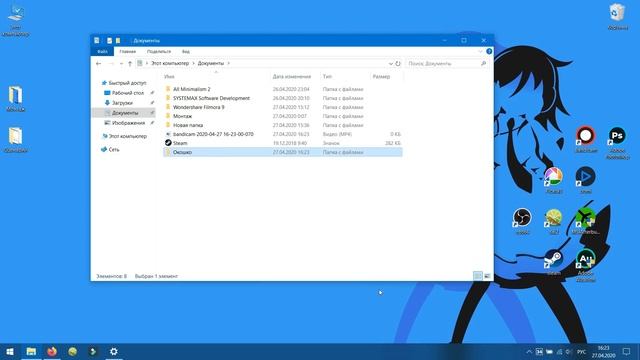
Task: Launch Firefox from the taskbar
Action: (52, 351)
